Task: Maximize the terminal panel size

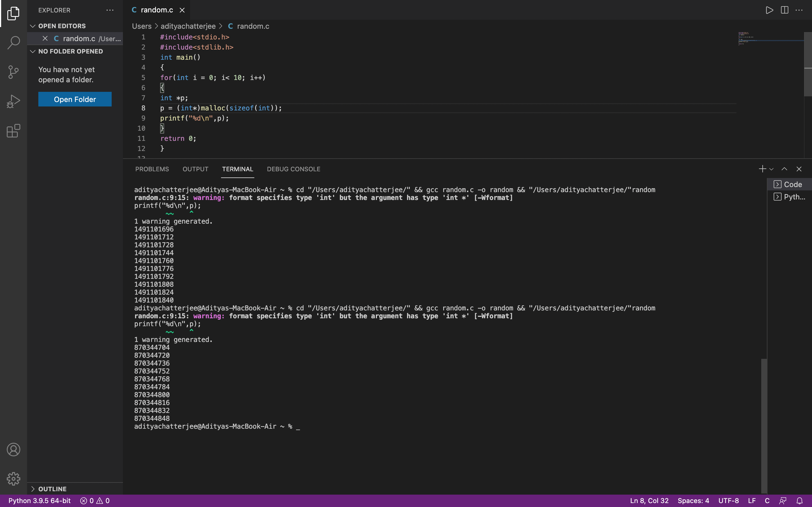Action: 784,169
